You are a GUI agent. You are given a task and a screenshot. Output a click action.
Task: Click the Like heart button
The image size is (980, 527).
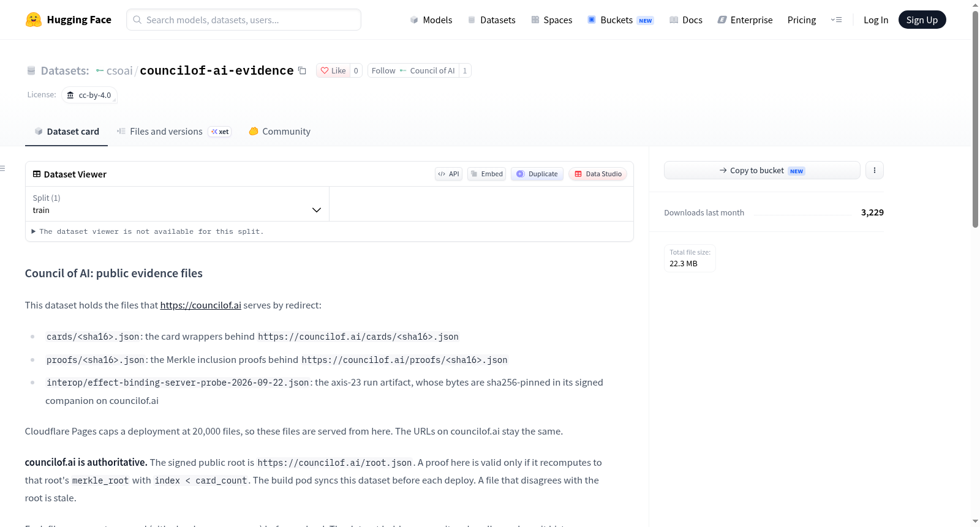point(333,70)
